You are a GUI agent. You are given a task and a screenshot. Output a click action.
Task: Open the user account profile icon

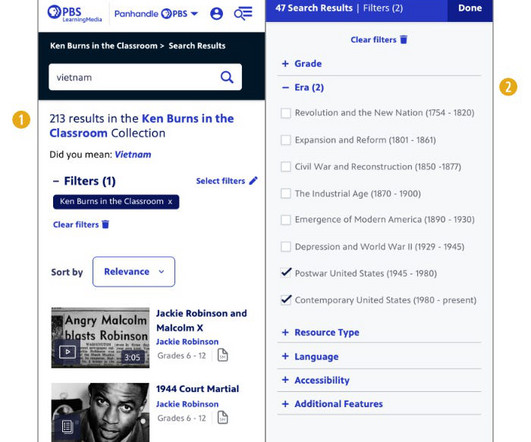tap(216, 14)
